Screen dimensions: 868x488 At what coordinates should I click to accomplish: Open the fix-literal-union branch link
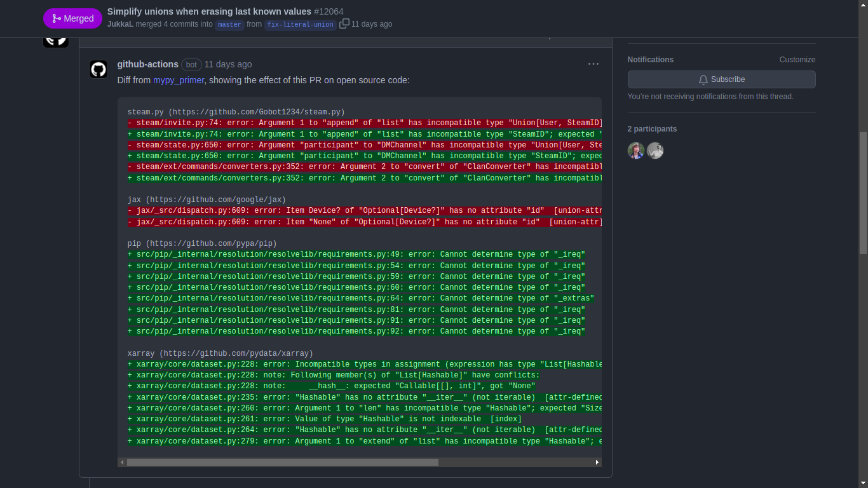point(300,25)
